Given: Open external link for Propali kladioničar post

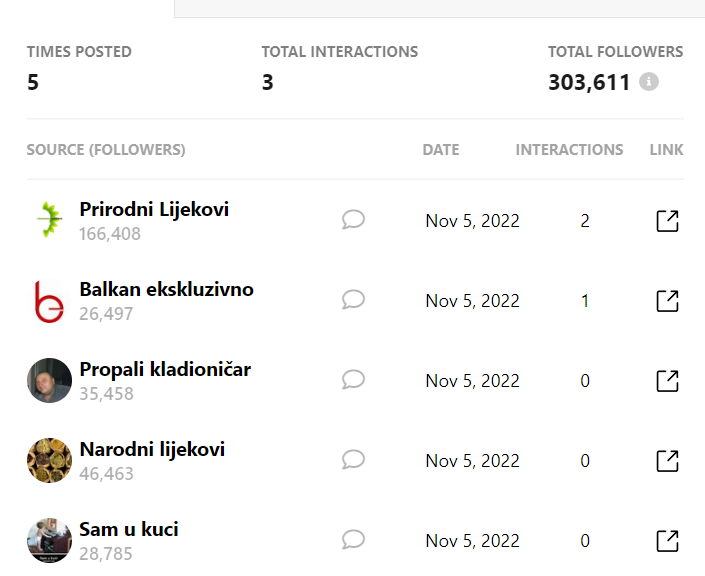Looking at the screenshot, I should 668,381.
